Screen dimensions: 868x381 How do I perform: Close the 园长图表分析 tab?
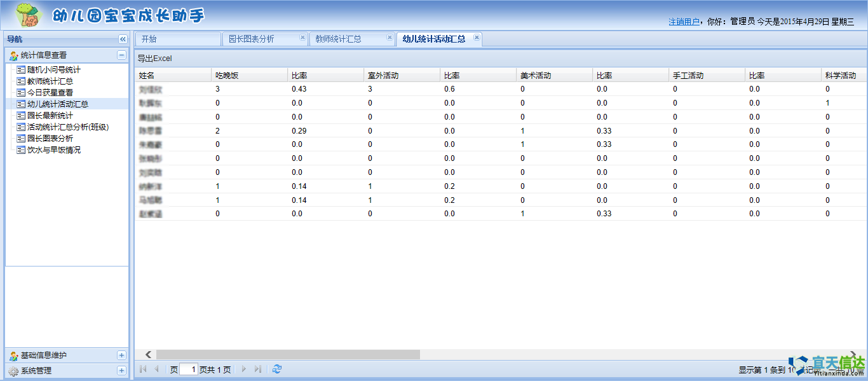click(x=302, y=38)
